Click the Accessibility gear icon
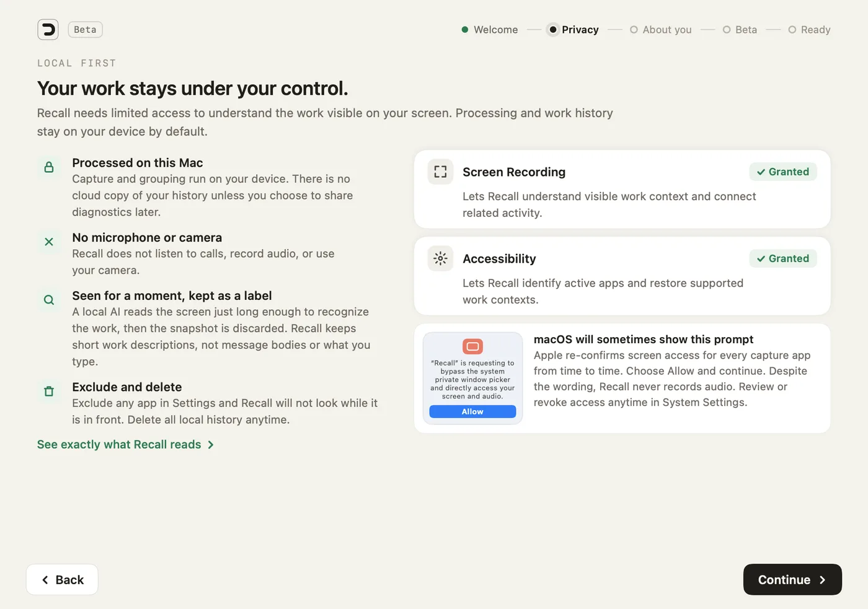The image size is (868, 609). tap(440, 258)
